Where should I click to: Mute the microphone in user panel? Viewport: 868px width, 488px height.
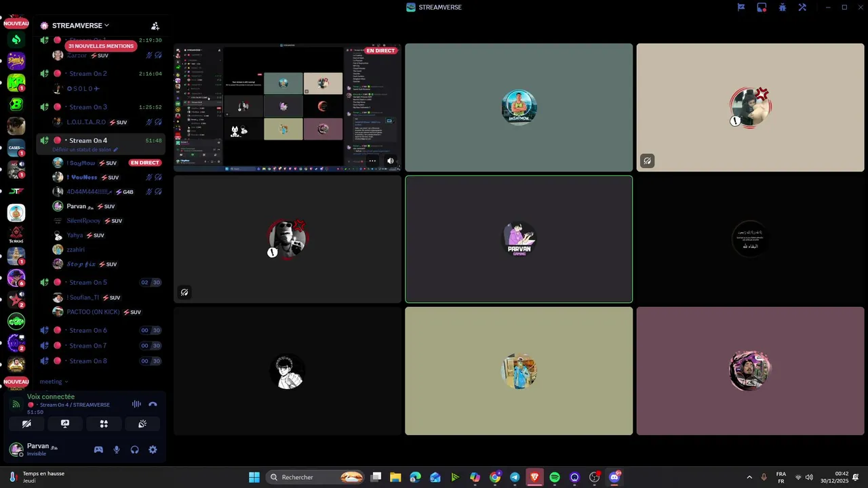coord(117,449)
